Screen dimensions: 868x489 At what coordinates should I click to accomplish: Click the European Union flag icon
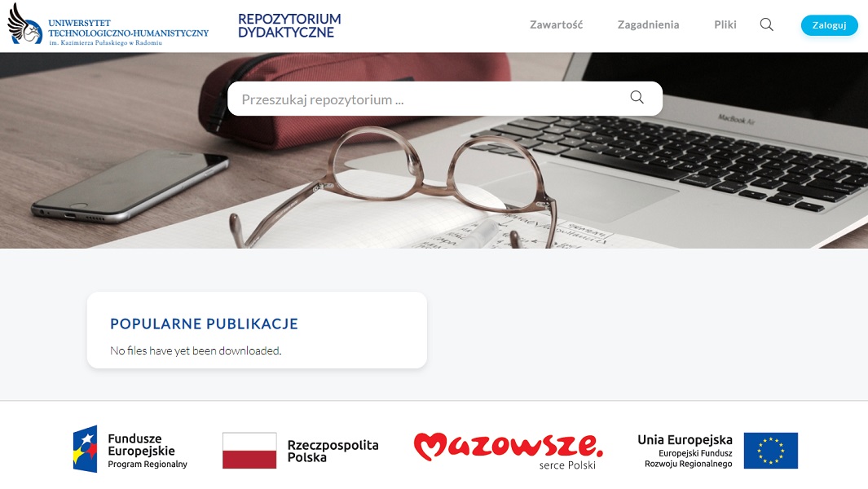pyautogui.click(x=770, y=451)
